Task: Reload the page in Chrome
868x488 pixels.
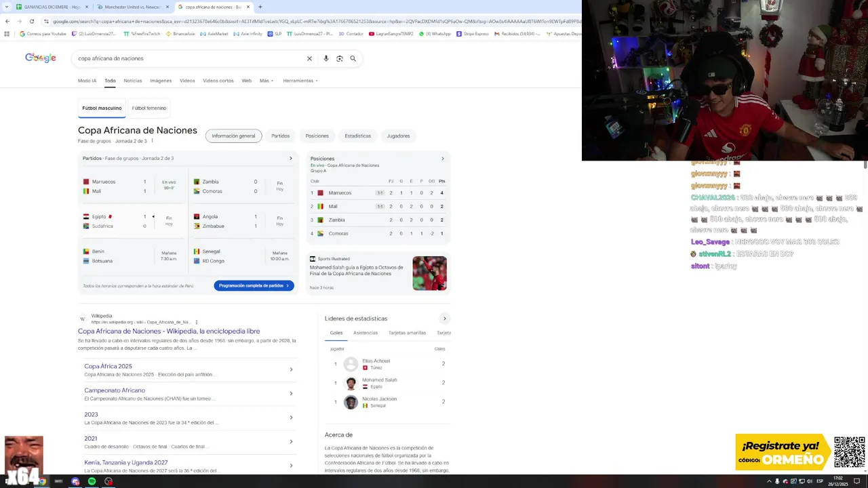Action: tap(31, 21)
